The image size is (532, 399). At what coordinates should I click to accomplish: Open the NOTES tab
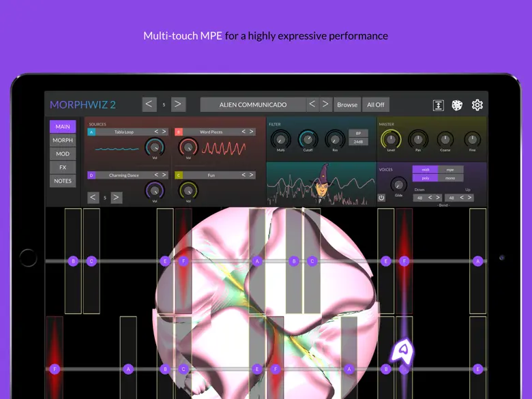(x=63, y=181)
